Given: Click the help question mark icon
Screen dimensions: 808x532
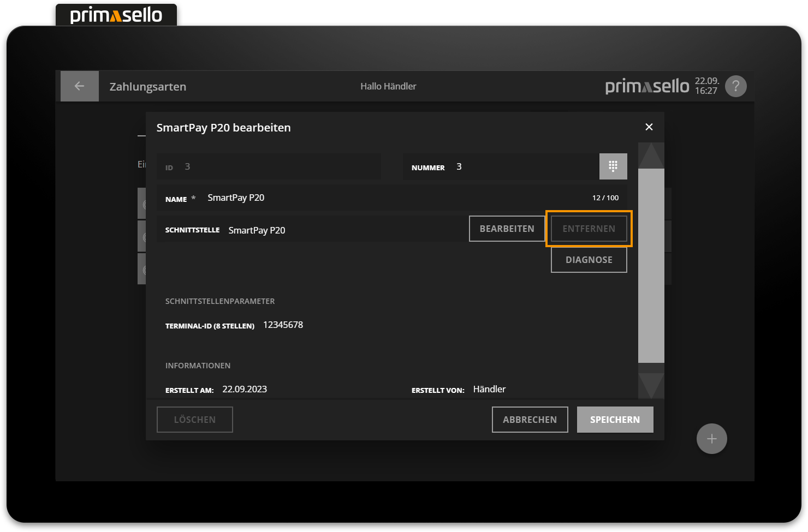Looking at the screenshot, I should coord(735,86).
